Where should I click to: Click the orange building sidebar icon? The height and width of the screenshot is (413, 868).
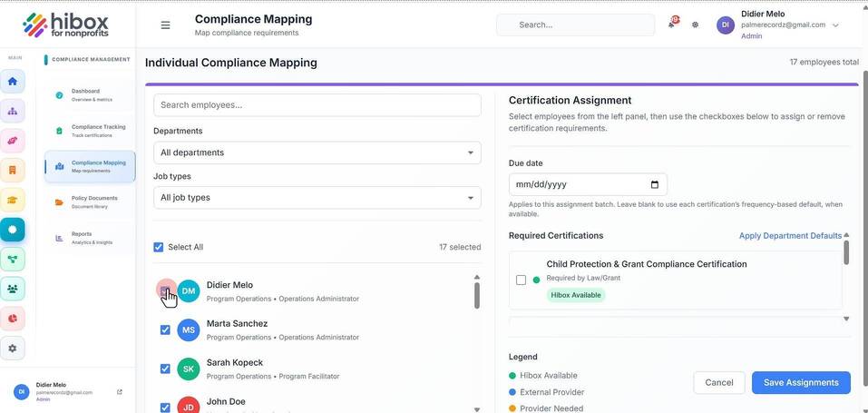tap(12, 170)
